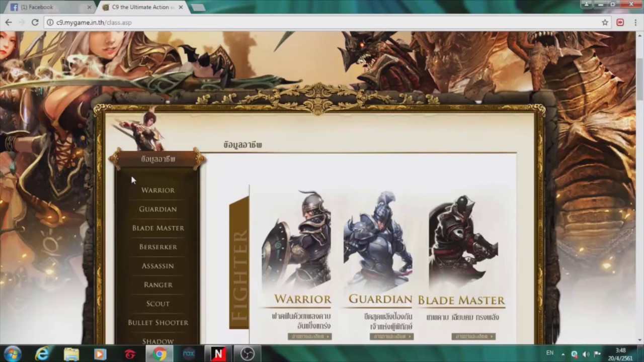Close the Facebook tab

tap(90, 7)
